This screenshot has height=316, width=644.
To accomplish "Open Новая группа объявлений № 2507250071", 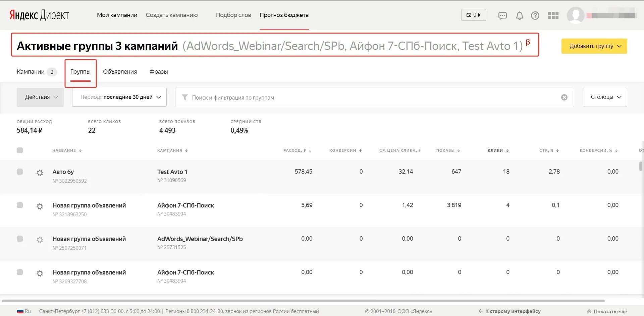I will click(89, 239).
